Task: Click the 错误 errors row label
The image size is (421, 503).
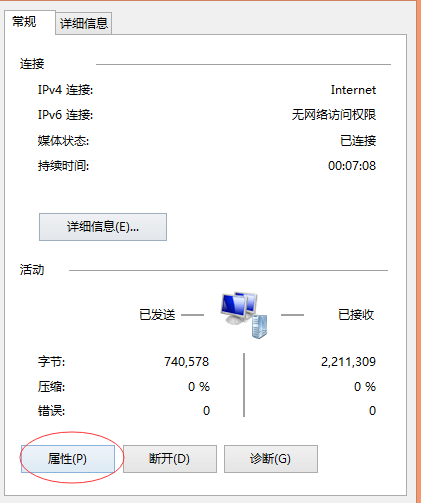Action: (51, 411)
